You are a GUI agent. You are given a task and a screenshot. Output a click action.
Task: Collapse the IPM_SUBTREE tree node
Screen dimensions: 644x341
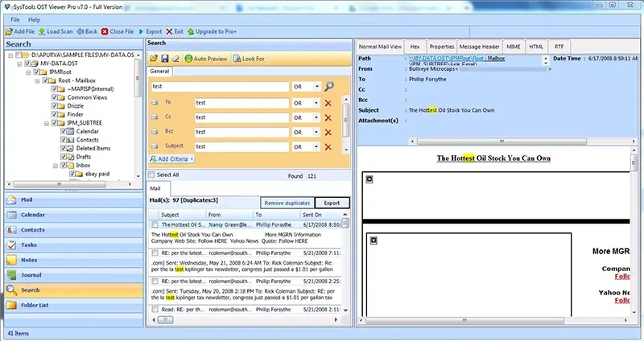tap(46, 122)
